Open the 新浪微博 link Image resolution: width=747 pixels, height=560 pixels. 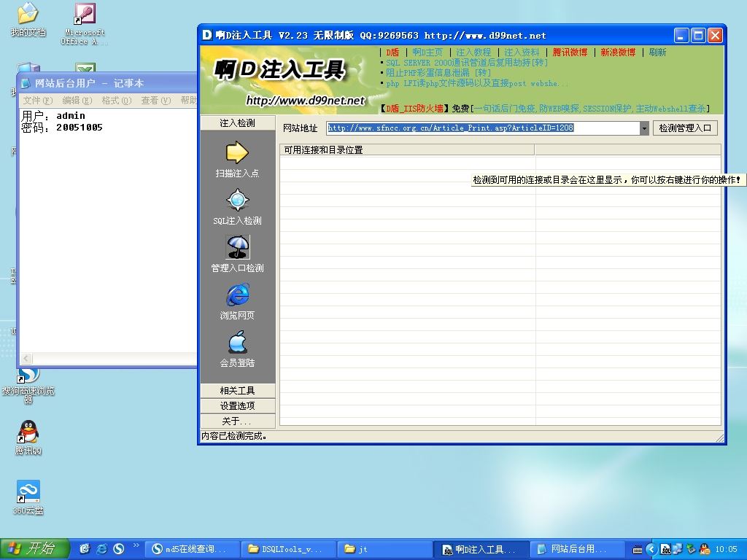[x=618, y=52]
